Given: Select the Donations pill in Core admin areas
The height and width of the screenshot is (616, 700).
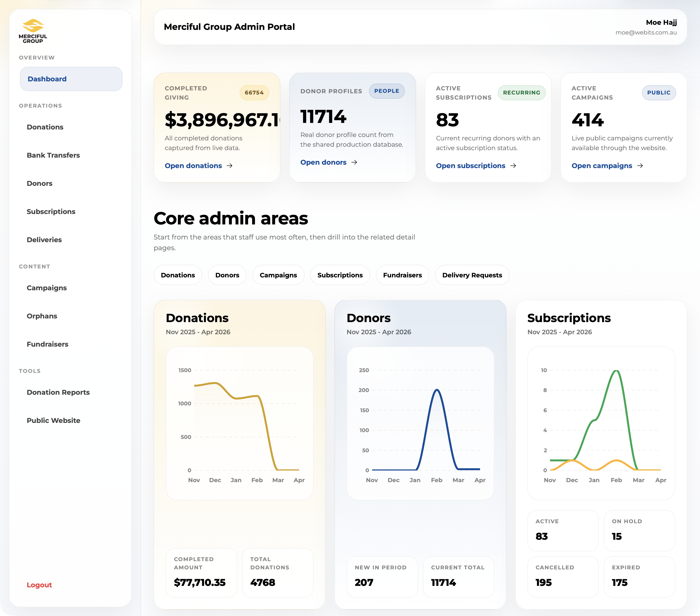Looking at the screenshot, I should click(178, 275).
